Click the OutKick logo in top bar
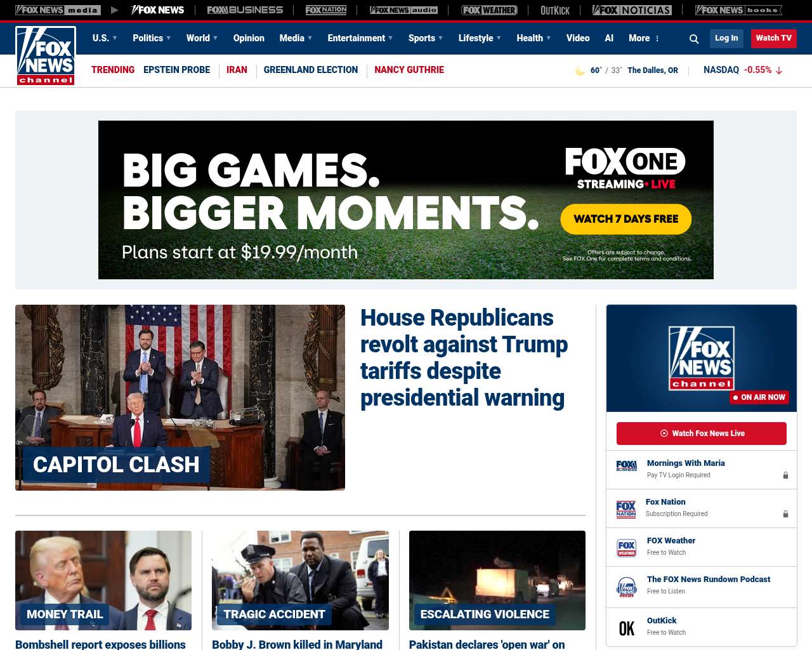Viewport: 812px width, 650px height. (x=555, y=10)
